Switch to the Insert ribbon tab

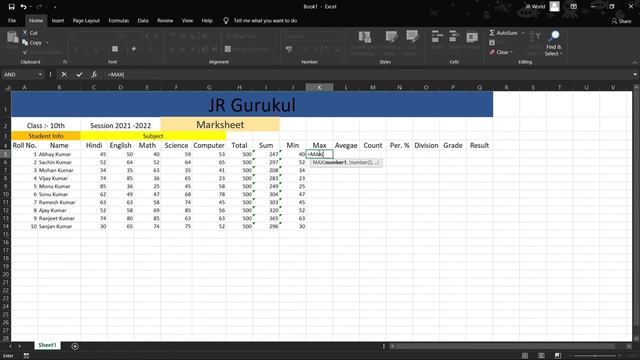(58, 20)
